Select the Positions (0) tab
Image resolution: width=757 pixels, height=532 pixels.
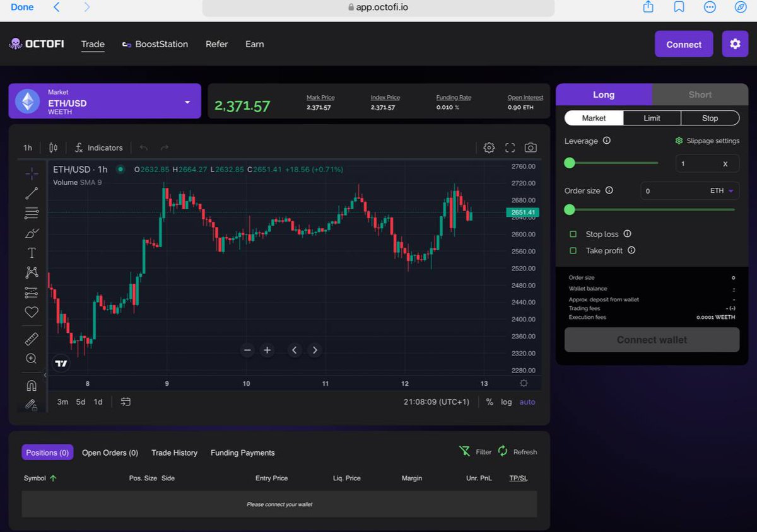[47, 453]
